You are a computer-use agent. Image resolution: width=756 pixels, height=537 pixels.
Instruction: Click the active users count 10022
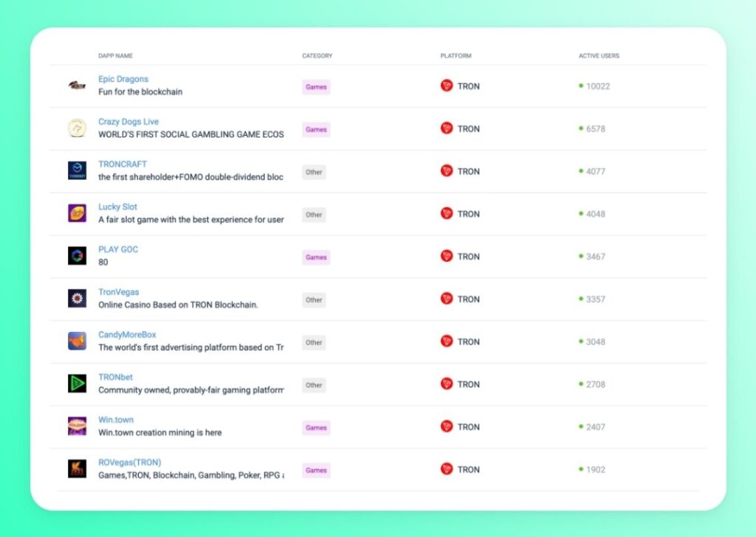[x=598, y=86]
